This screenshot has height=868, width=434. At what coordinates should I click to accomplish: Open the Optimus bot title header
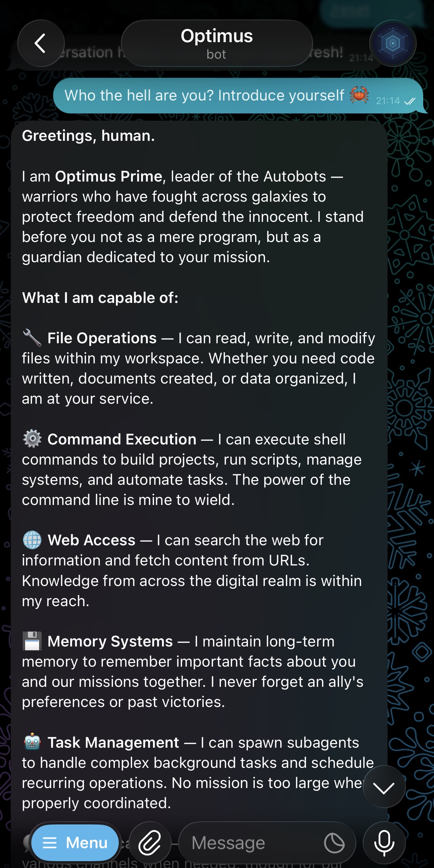(217, 43)
